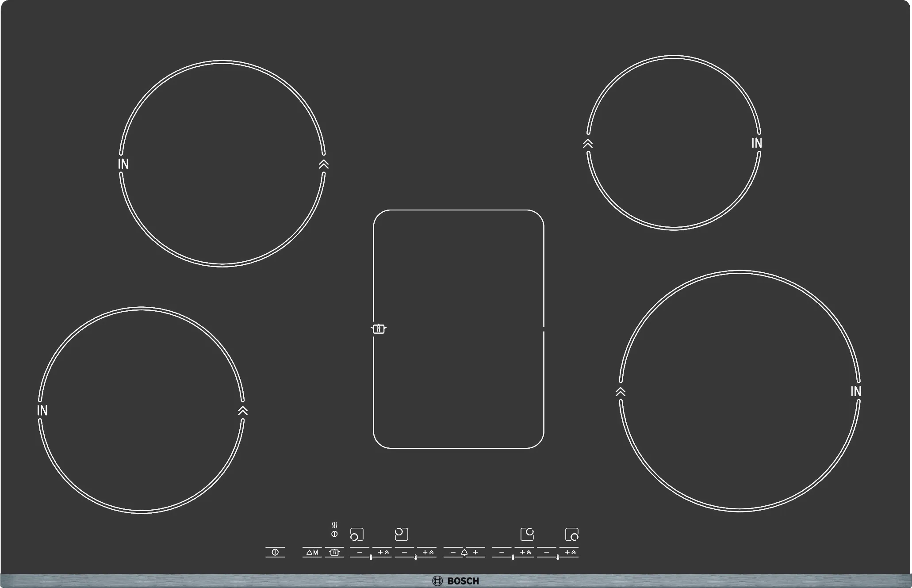
Task: Click the Bosch logo on the front trim
Action: click(456, 581)
